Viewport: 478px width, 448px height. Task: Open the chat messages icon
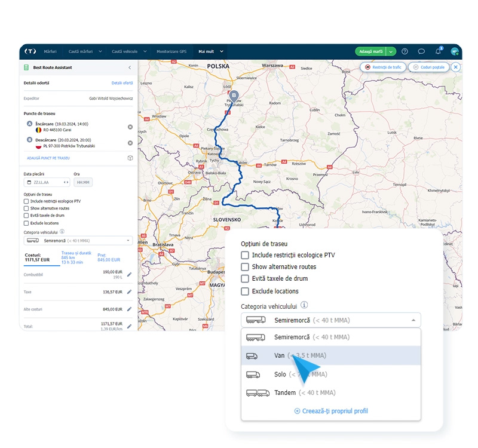pyautogui.click(x=421, y=51)
